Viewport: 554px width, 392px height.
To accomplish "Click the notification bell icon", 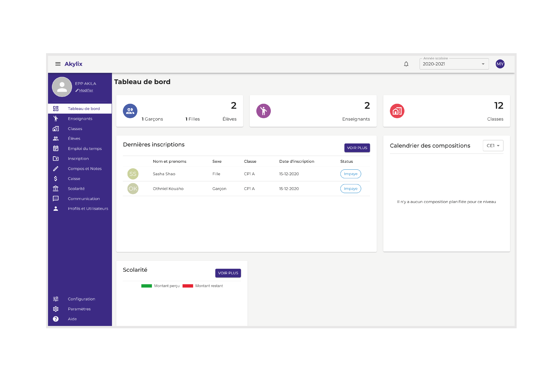I will tap(406, 64).
